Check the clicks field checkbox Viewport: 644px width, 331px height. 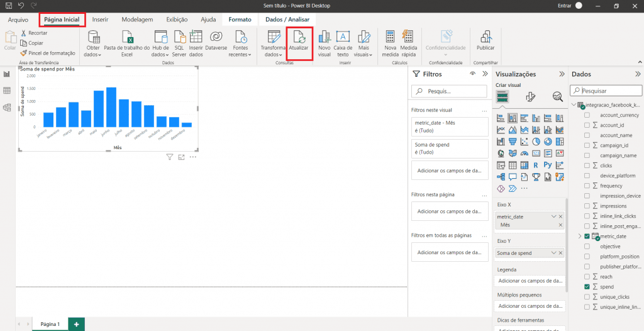point(587,165)
